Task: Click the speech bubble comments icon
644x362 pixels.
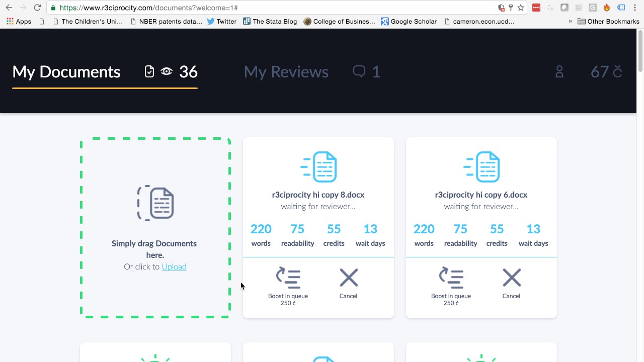Action: click(x=359, y=72)
